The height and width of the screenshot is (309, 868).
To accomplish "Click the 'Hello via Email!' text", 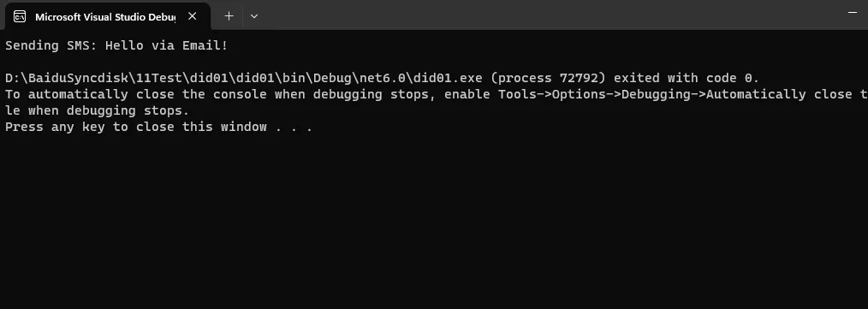I will [167, 45].
